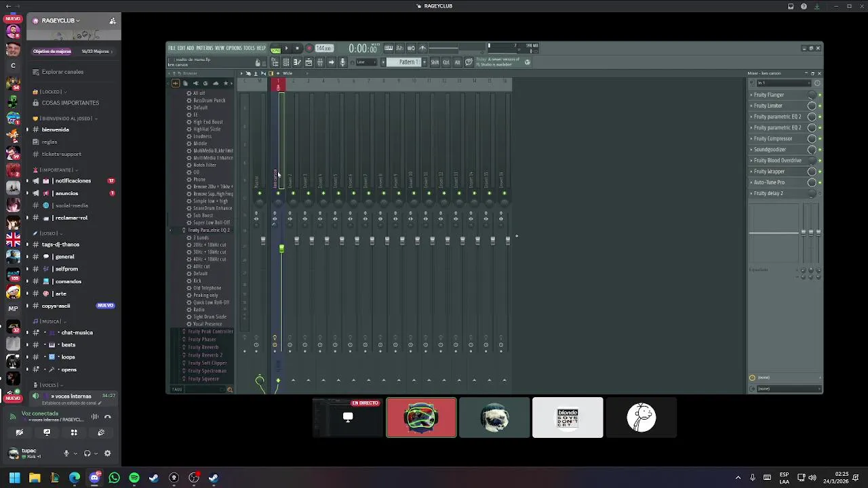Screen dimensions: 868x488
Task: Open the chat-musica channel
Action: (x=75, y=333)
